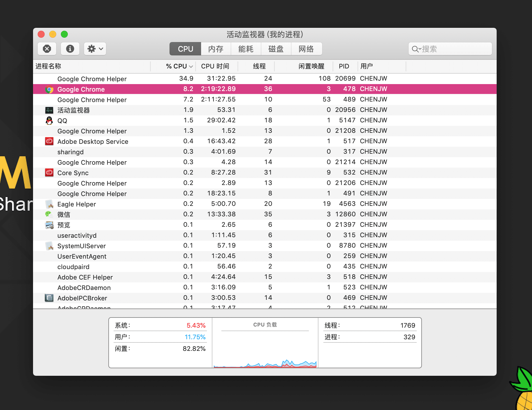Open the gear actions dropdown menu

pos(95,49)
